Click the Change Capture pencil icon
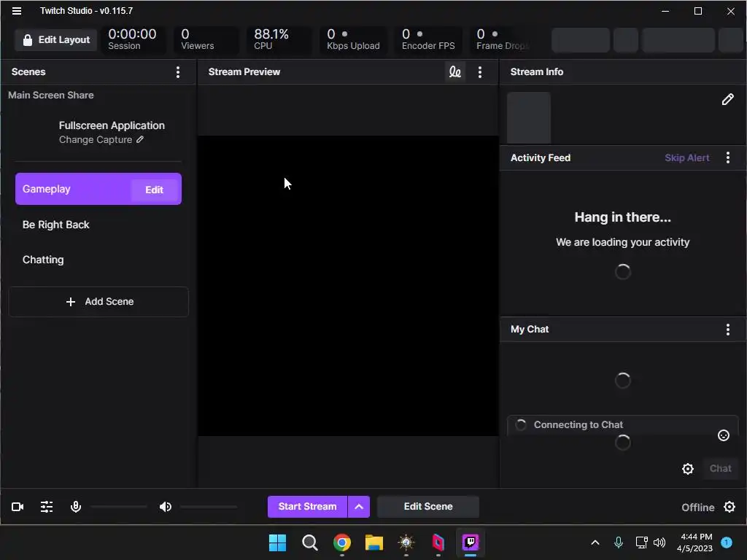 point(140,139)
